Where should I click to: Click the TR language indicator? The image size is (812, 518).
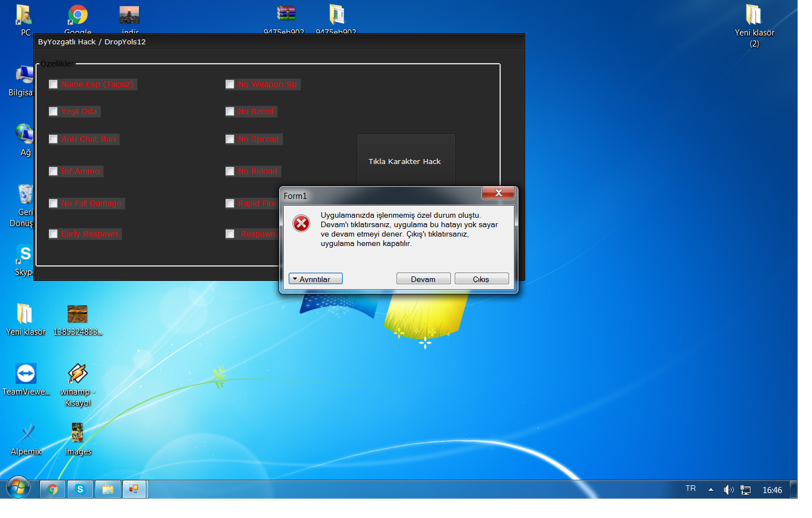tap(690, 489)
